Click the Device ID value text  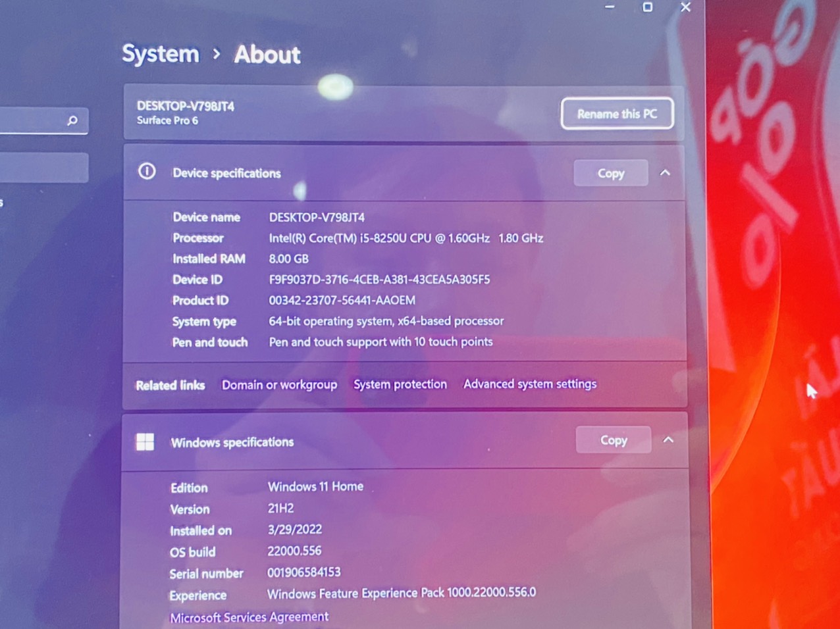click(379, 280)
